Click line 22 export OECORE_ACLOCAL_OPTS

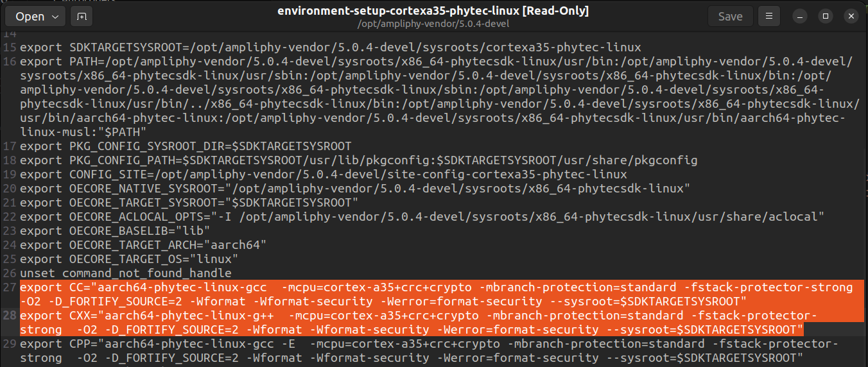tap(422, 217)
